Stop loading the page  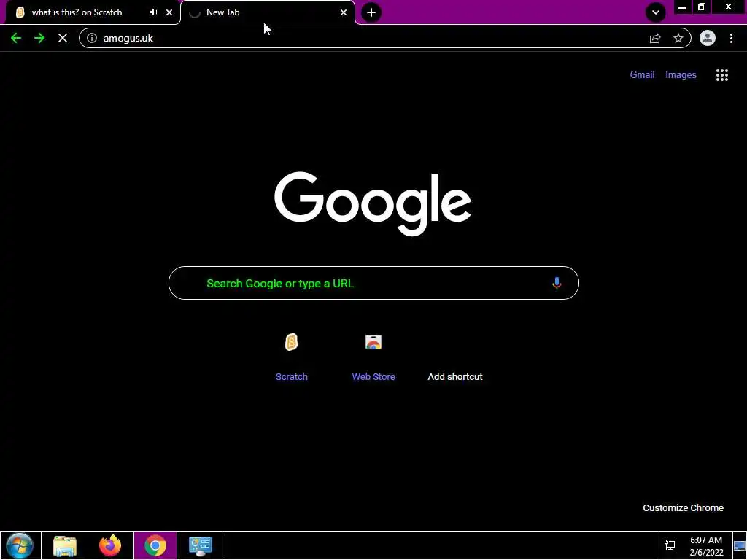coord(63,38)
